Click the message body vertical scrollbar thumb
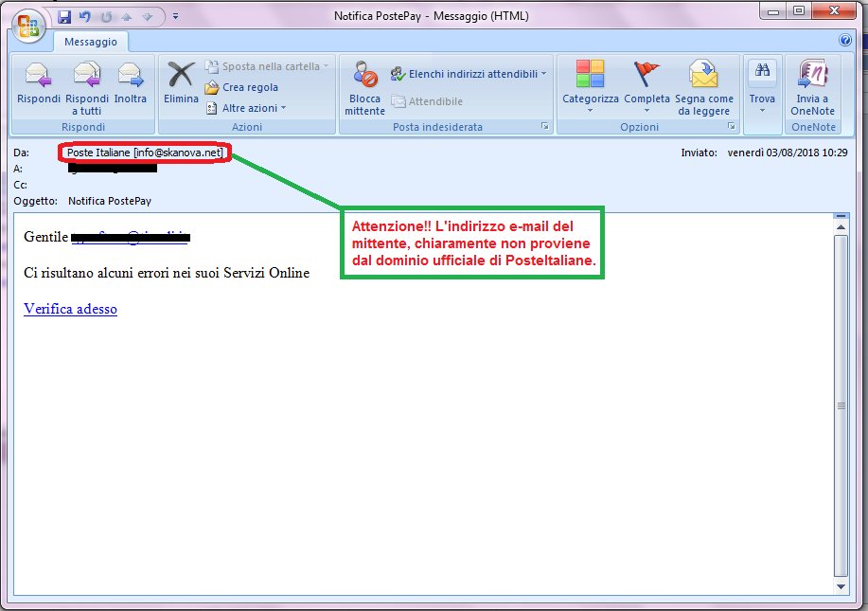This screenshot has width=868, height=611. pos(841,406)
